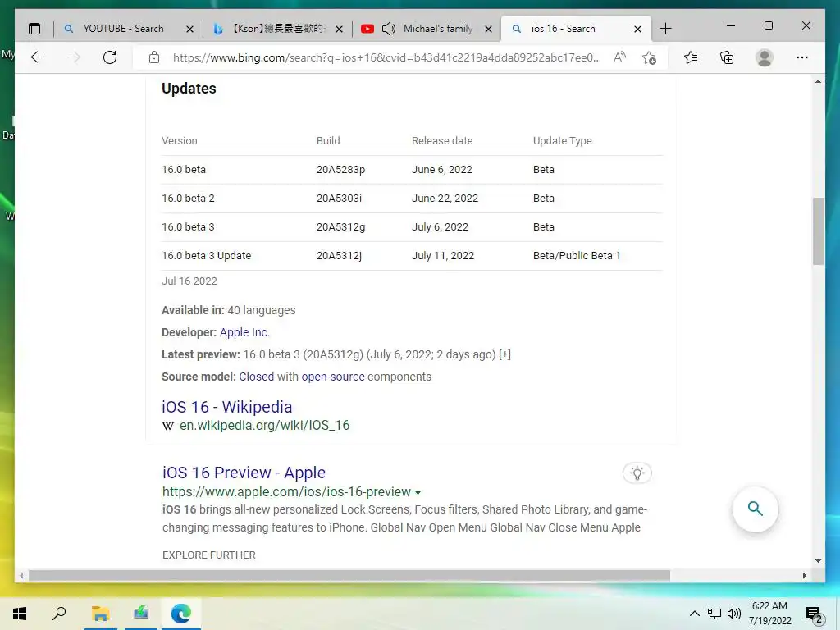Open the Windows Start menu
Screen dimensions: 840x630
point(20,614)
